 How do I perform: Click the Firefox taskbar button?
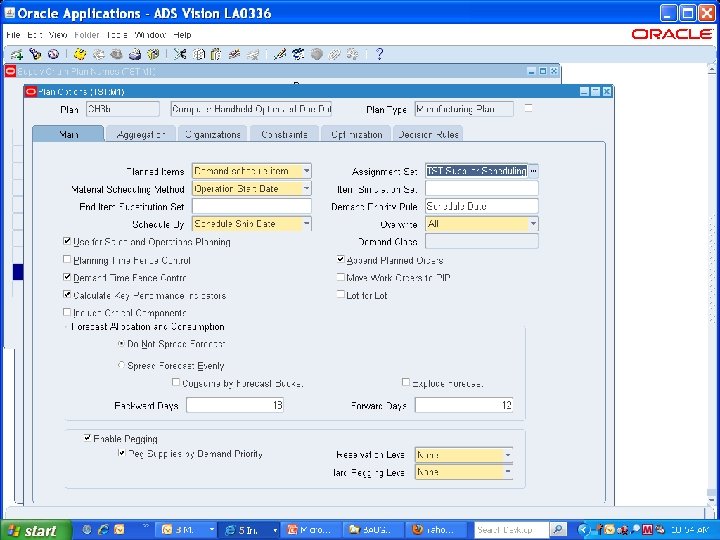coord(437,530)
